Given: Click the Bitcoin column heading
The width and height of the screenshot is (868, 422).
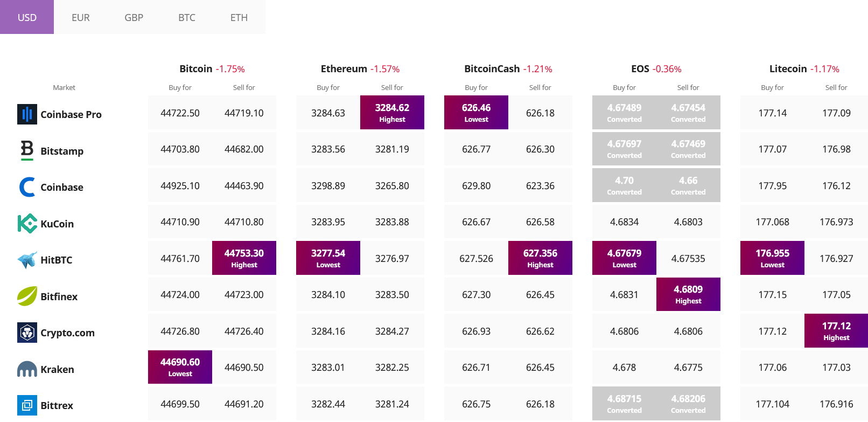Looking at the screenshot, I should (x=196, y=68).
